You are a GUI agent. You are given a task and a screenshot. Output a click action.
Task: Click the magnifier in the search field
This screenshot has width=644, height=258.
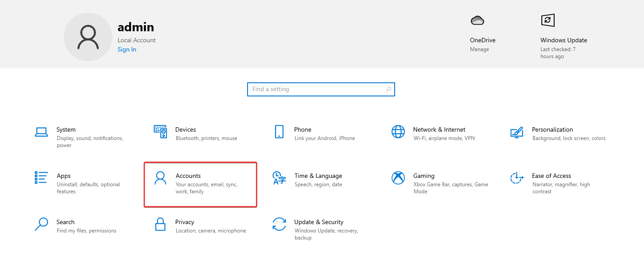tap(388, 89)
